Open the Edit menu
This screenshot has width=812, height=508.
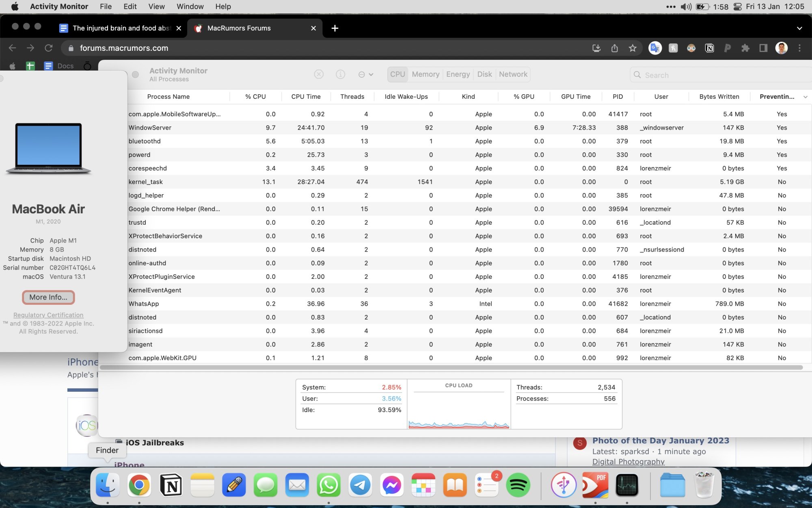(x=130, y=7)
